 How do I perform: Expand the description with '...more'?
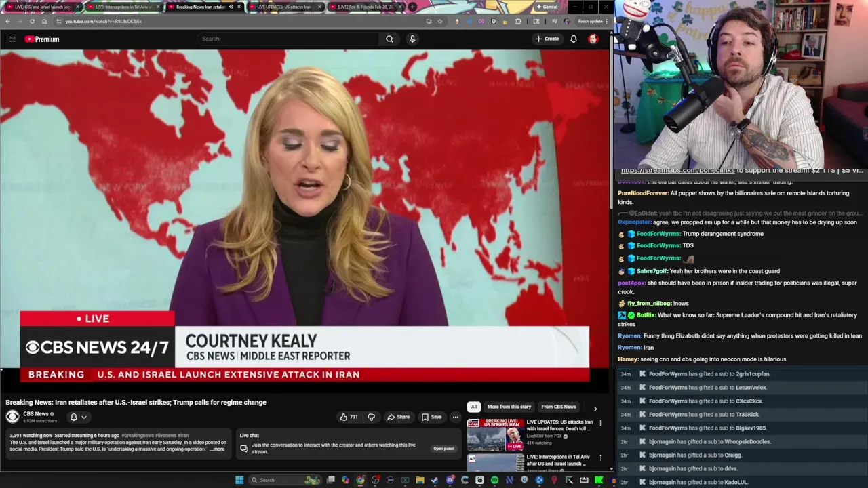coord(218,449)
